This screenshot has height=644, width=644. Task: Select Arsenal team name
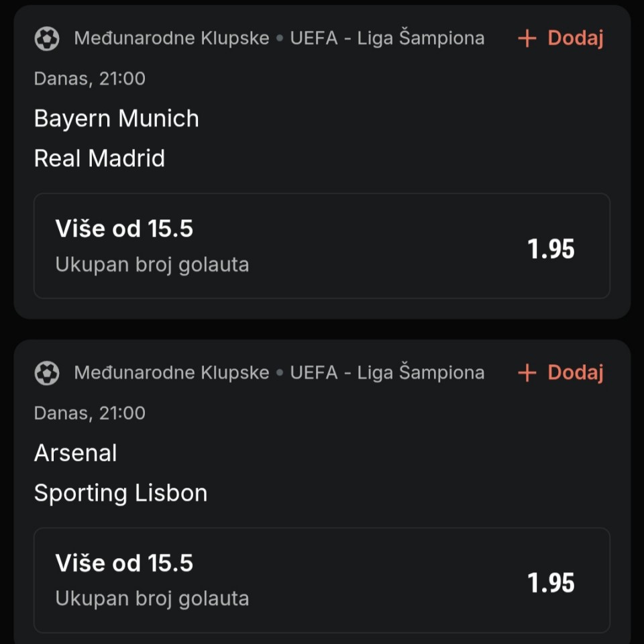point(75,453)
